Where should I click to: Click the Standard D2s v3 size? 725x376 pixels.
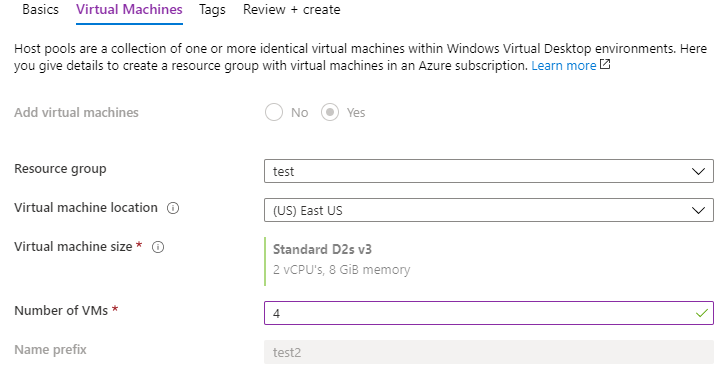[x=322, y=249]
